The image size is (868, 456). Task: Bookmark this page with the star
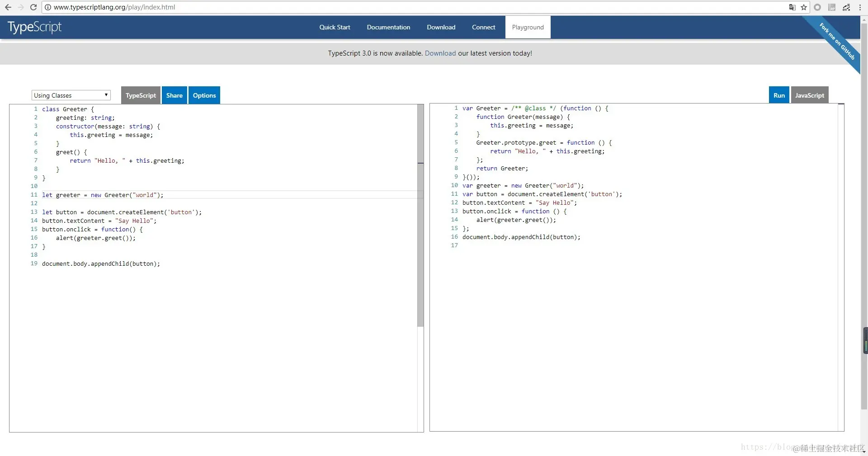pos(804,7)
